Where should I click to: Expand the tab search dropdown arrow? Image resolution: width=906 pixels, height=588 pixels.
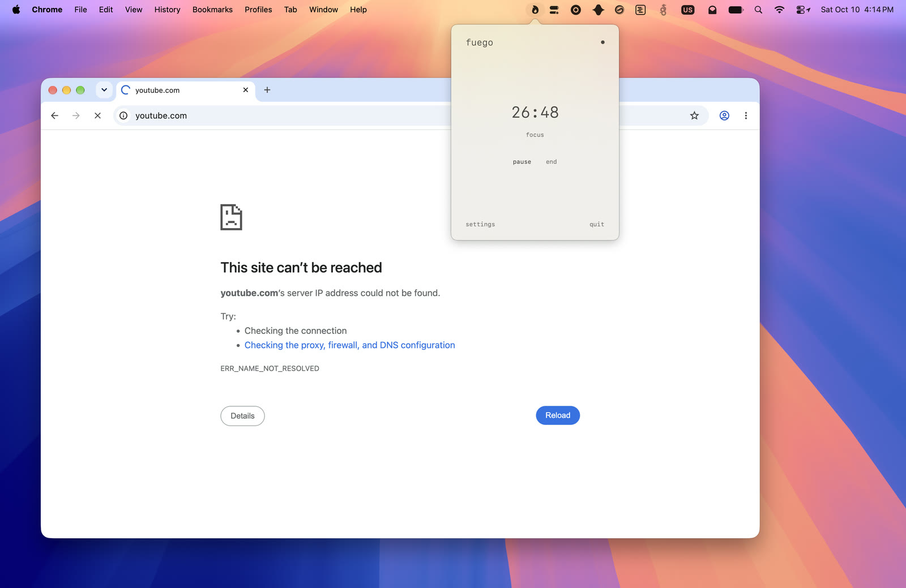tap(104, 90)
